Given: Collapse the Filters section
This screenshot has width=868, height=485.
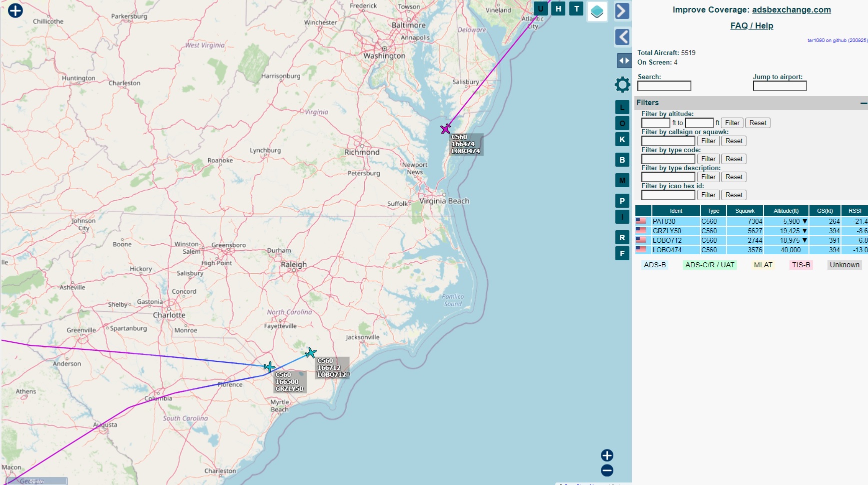Looking at the screenshot, I should [863, 103].
